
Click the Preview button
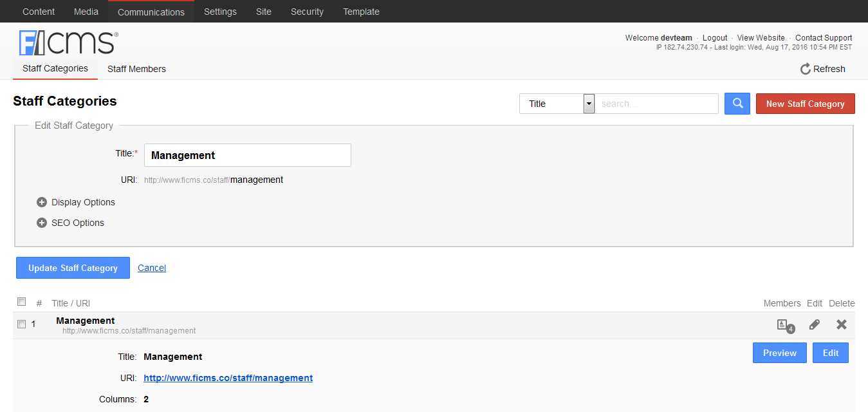point(779,353)
